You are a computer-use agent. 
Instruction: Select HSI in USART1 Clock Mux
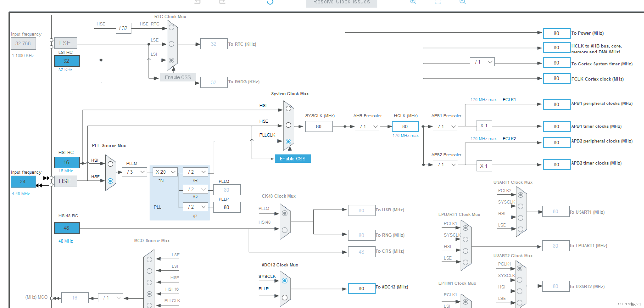pos(521,218)
